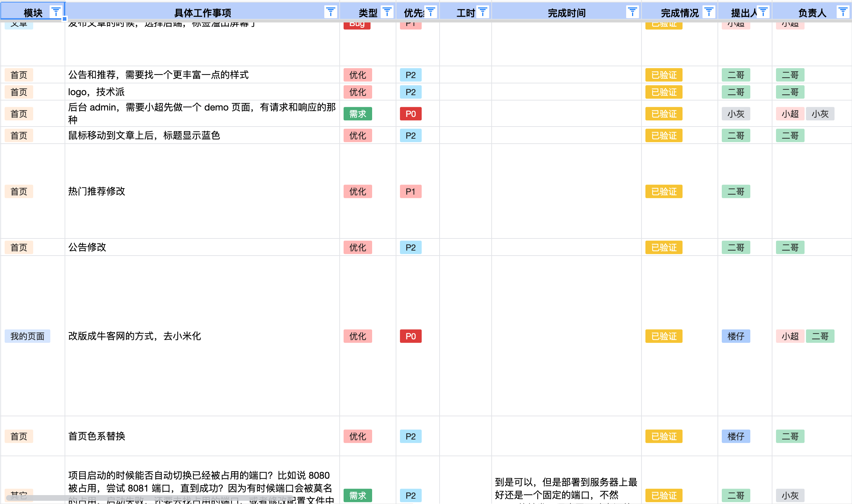
Task: Open the 优先级 column filter
Action: click(431, 12)
